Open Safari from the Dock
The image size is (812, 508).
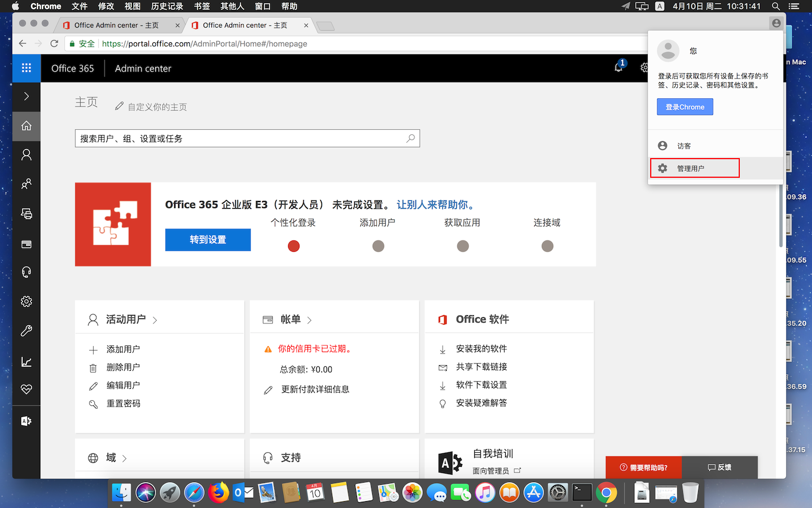point(194,493)
